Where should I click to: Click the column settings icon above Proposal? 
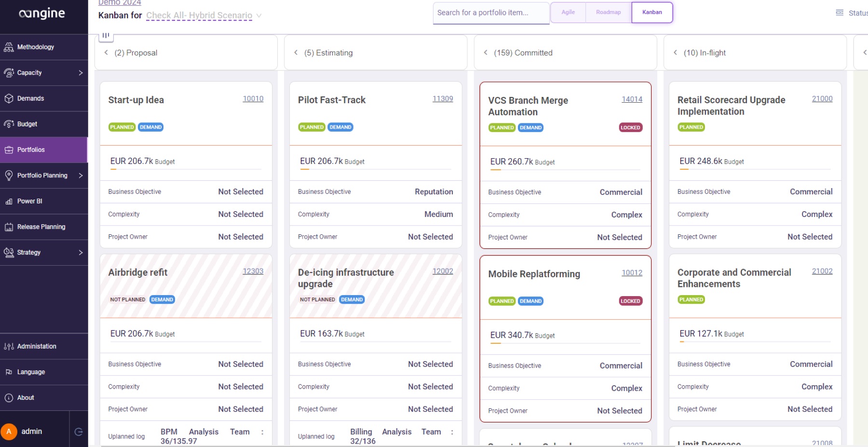point(106,35)
